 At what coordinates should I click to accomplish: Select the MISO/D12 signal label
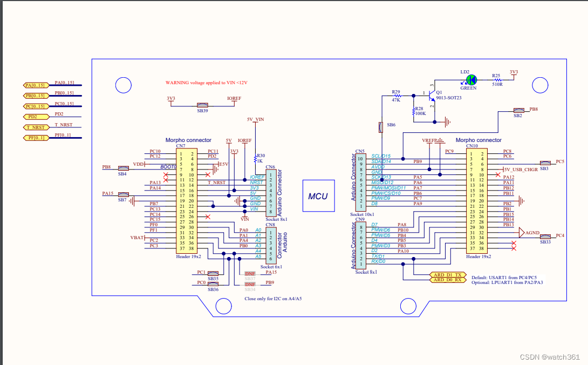click(382, 182)
